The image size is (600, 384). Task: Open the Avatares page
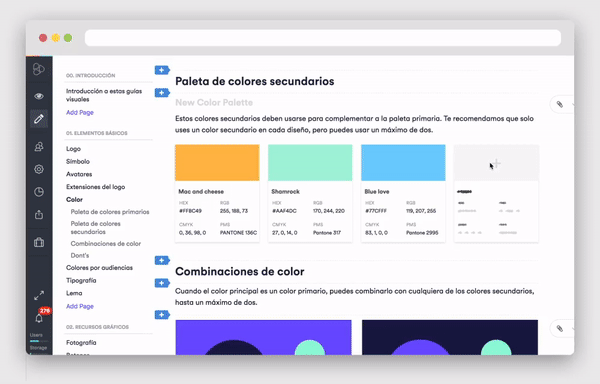click(79, 174)
